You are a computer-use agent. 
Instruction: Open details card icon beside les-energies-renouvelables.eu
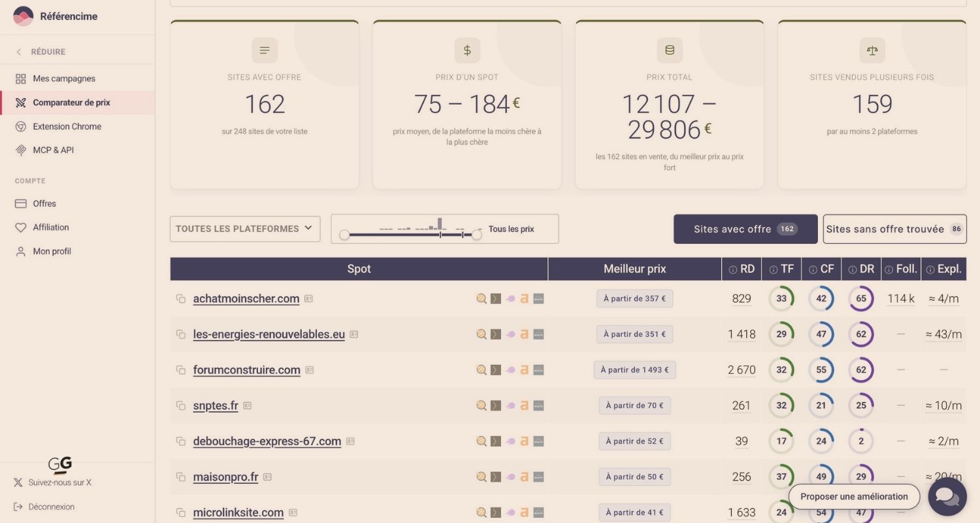353,334
